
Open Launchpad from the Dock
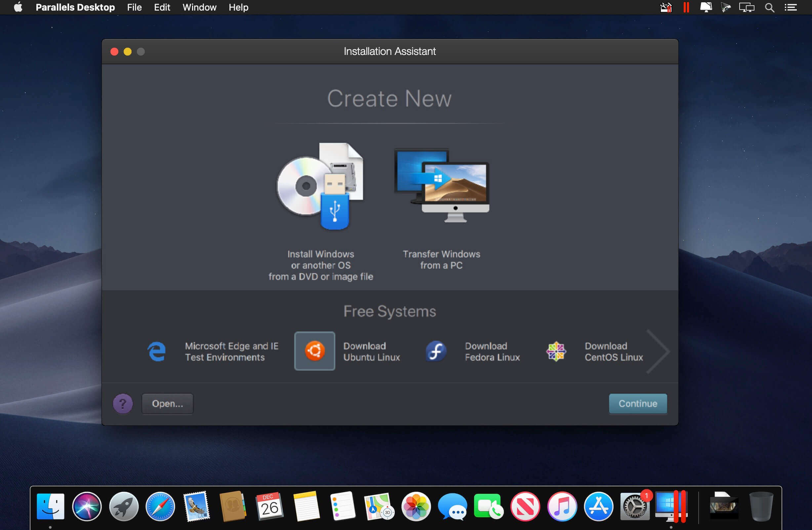[x=124, y=507]
